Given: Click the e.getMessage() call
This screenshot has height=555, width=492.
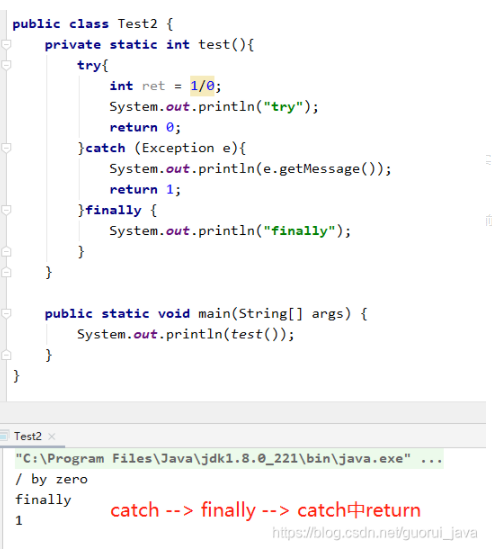Looking at the screenshot, I should point(320,169).
